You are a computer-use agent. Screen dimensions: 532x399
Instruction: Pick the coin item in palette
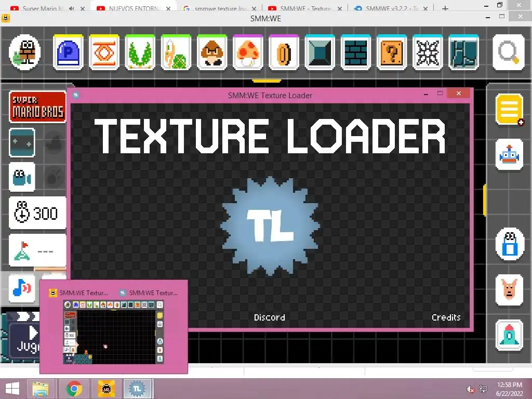pyautogui.click(x=284, y=52)
